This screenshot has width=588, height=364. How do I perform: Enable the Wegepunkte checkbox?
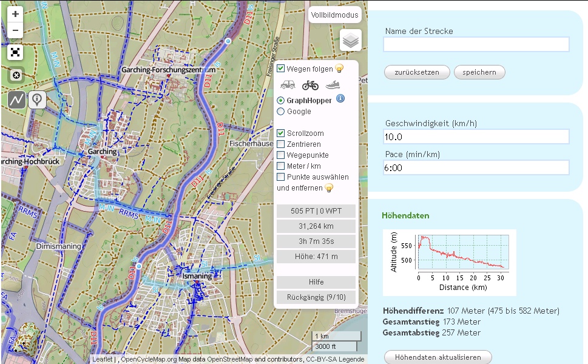(x=281, y=155)
